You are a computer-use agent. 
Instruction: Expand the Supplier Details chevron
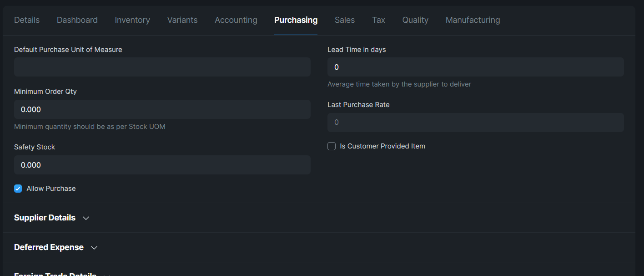pos(86,218)
